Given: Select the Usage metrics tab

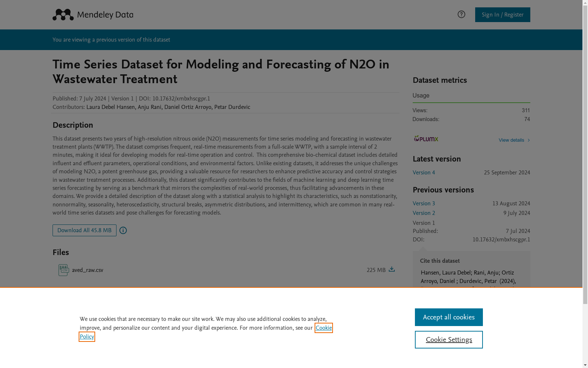Looking at the screenshot, I should (x=421, y=96).
